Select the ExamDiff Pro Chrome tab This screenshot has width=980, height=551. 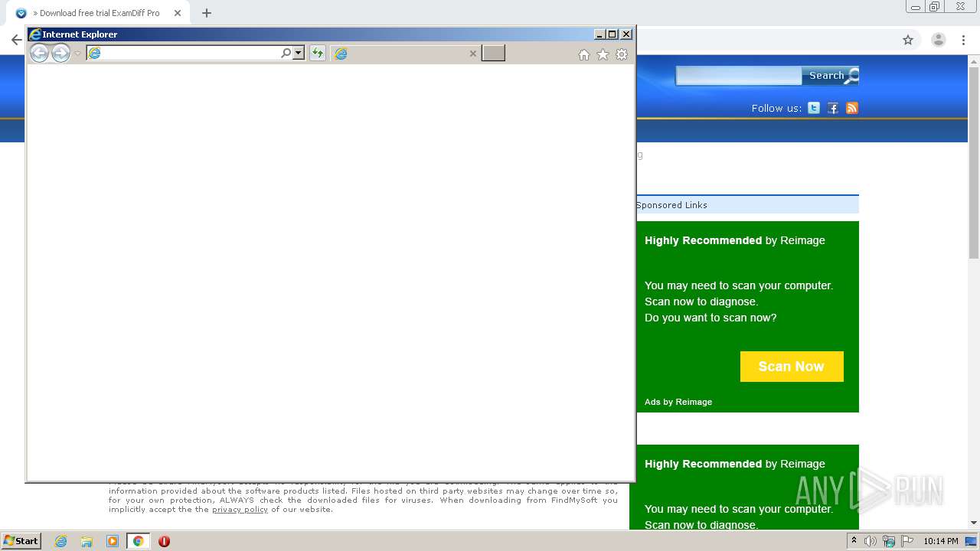[x=98, y=13]
